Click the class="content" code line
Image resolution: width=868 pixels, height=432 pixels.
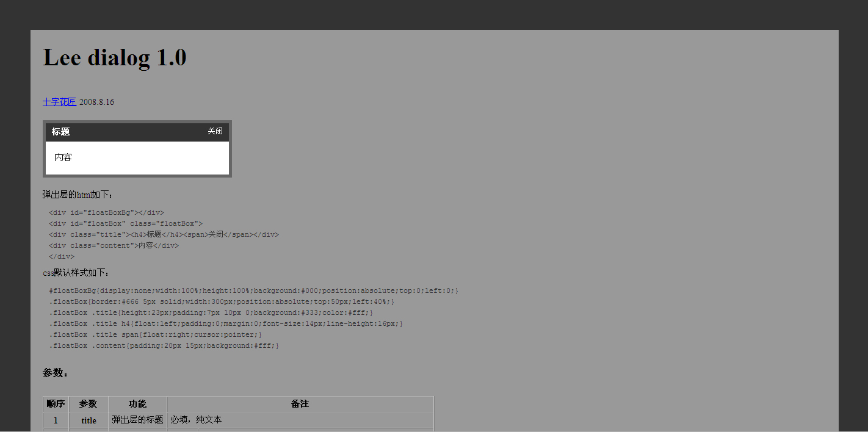(x=114, y=246)
